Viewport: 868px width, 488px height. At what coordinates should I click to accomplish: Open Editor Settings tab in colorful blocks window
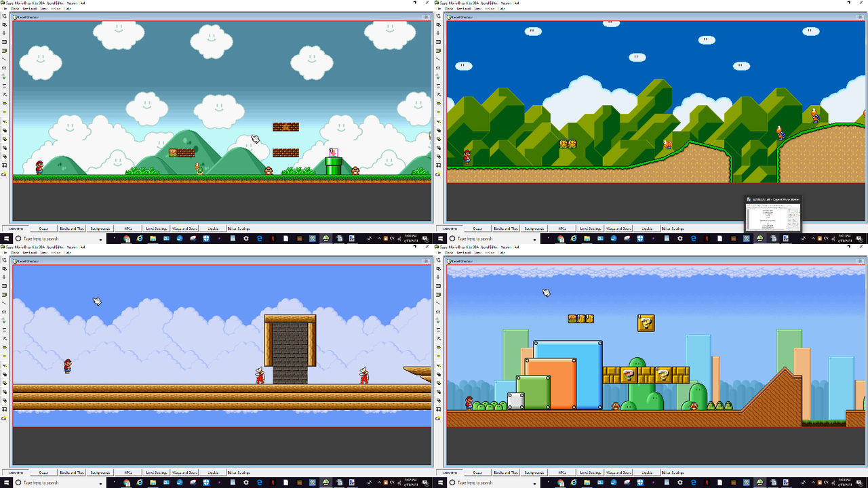coord(674,472)
